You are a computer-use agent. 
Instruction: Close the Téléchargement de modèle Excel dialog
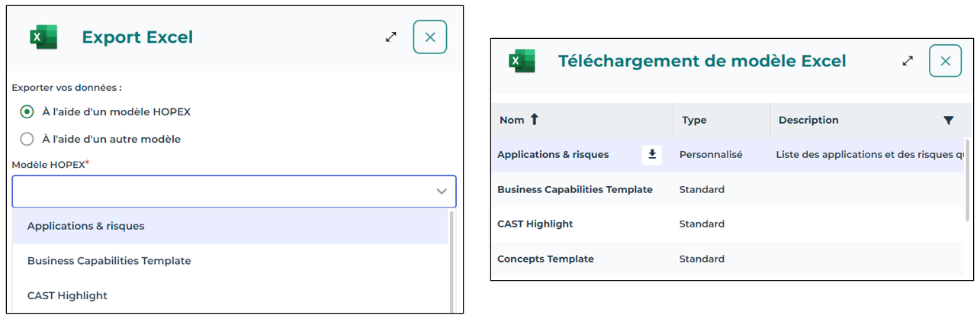pos(945,61)
